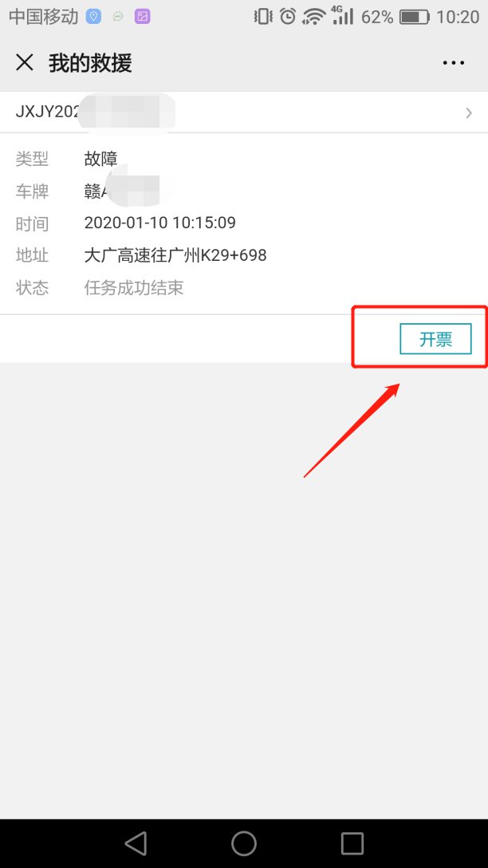This screenshot has width=488, height=868.
Task: Open the JXJY order number row
Action: [244, 112]
